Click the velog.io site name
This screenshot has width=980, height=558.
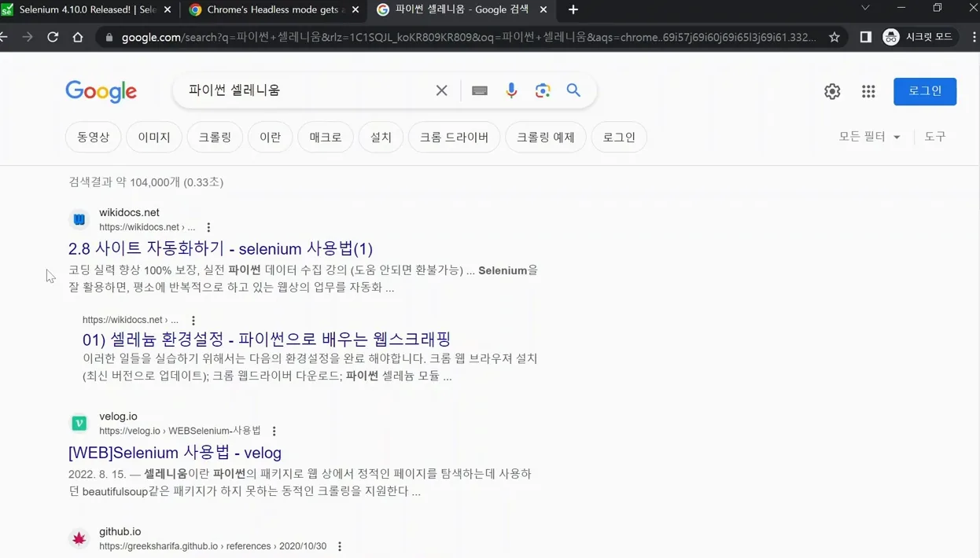pos(118,416)
